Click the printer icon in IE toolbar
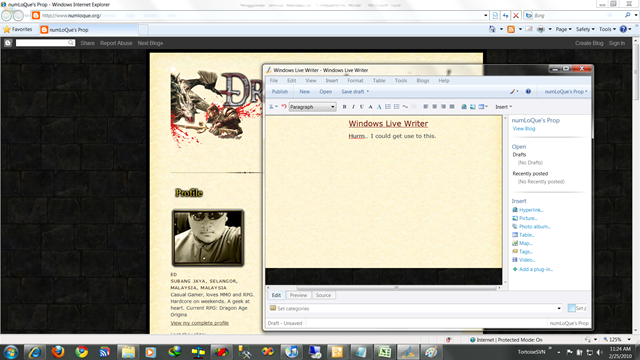Image resolution: width=640 pixels, height=360 pixels. [541, 29]
